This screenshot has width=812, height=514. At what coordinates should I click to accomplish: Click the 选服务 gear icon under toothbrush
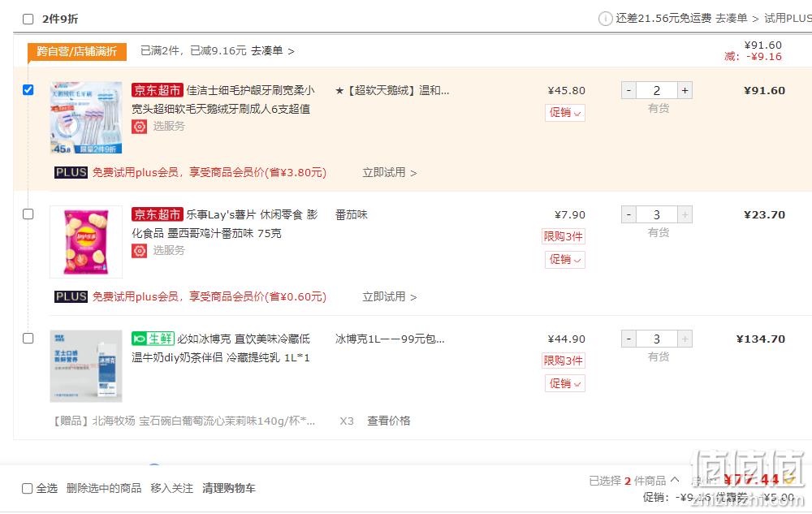[x=139, y=127]
